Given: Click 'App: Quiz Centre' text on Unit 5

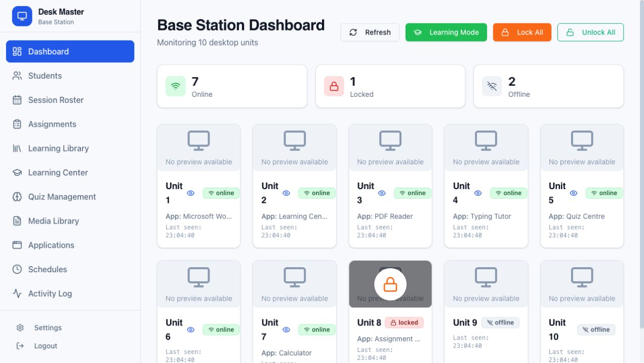Looking at the screenshot, I should [x=577, y=216].
